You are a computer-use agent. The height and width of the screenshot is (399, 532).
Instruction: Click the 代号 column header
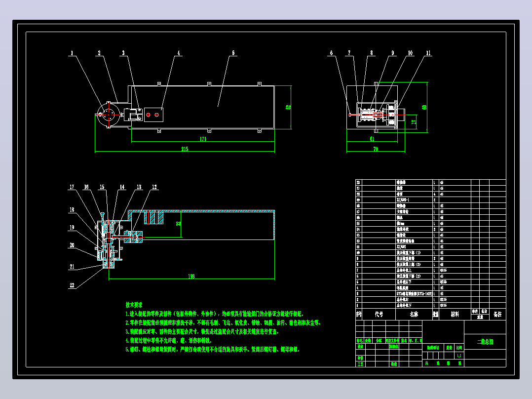(379, 315)
